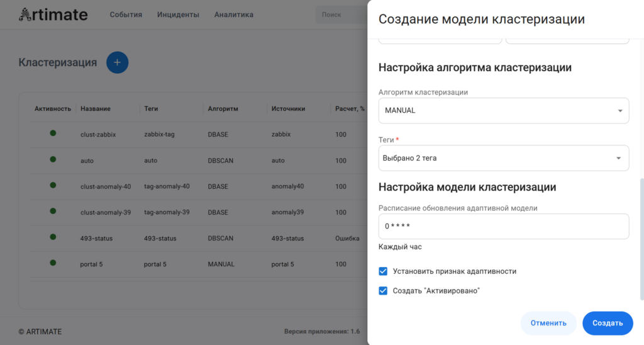
Task: Click the anomaly39 source cell
Action: pyautogui.click(x=287, y=213)
